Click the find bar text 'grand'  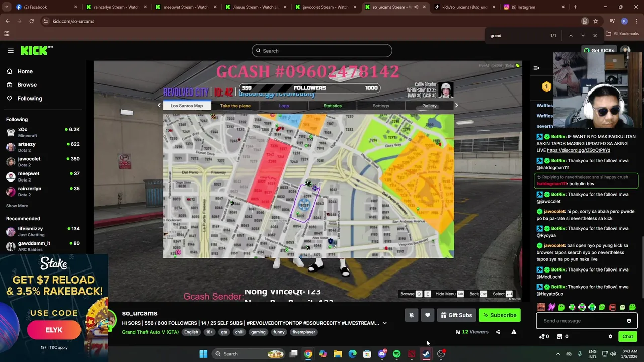[496, 36]
